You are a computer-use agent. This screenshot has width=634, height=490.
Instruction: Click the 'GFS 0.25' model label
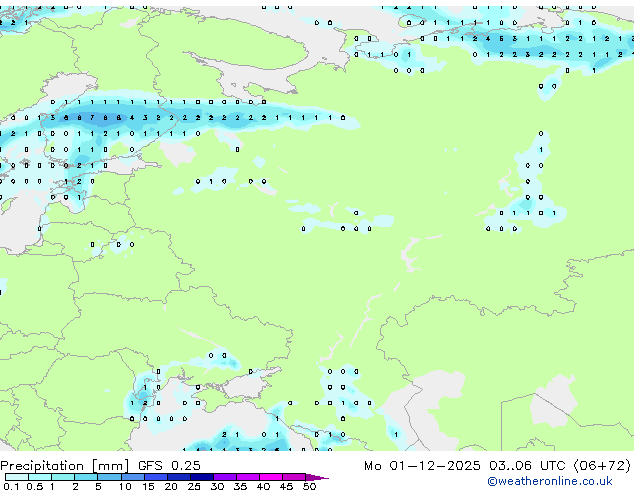tap(169, 466)
